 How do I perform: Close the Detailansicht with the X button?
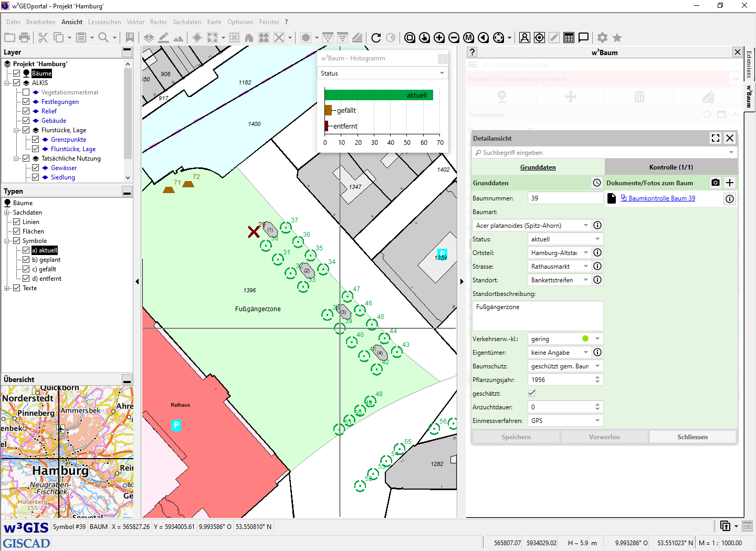pyautogui.click(x=730, y=138)
